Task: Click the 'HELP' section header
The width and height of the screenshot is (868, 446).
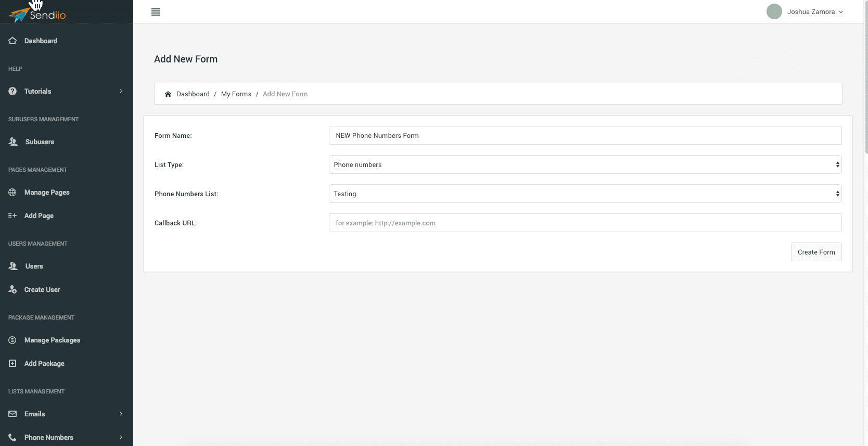Action: (15, 69)
